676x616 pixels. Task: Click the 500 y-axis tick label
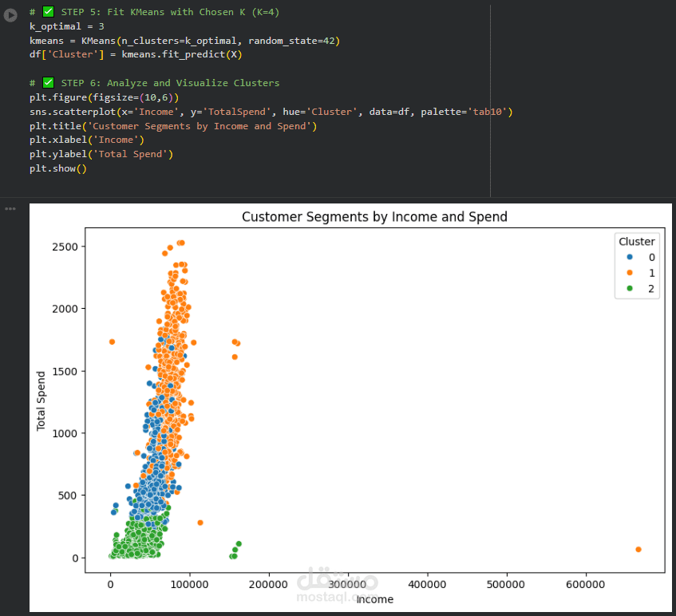tap(68, 496)
